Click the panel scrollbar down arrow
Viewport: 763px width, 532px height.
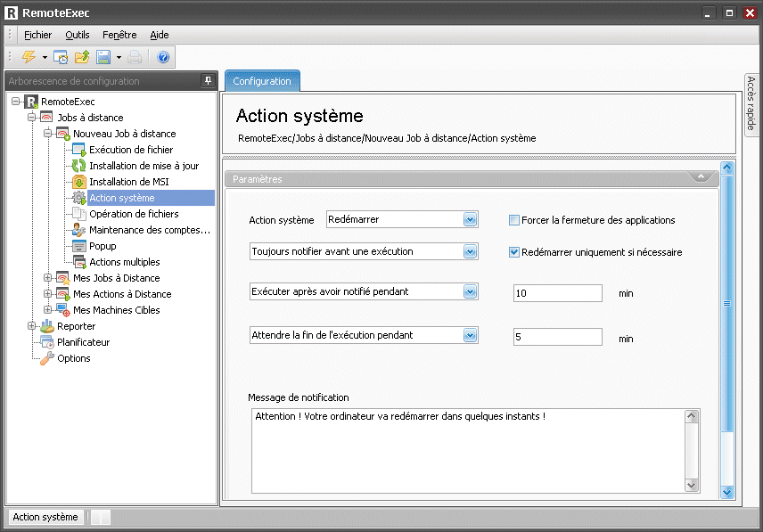[727, 492]
